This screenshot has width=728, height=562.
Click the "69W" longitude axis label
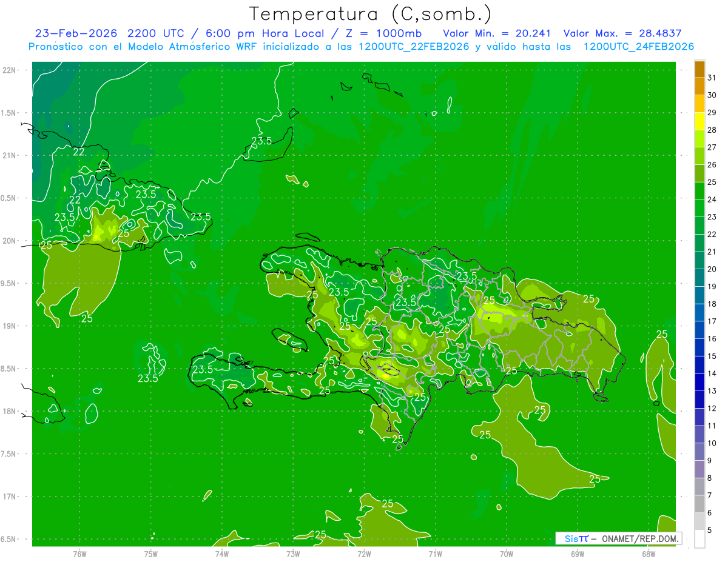coord(578,554)
